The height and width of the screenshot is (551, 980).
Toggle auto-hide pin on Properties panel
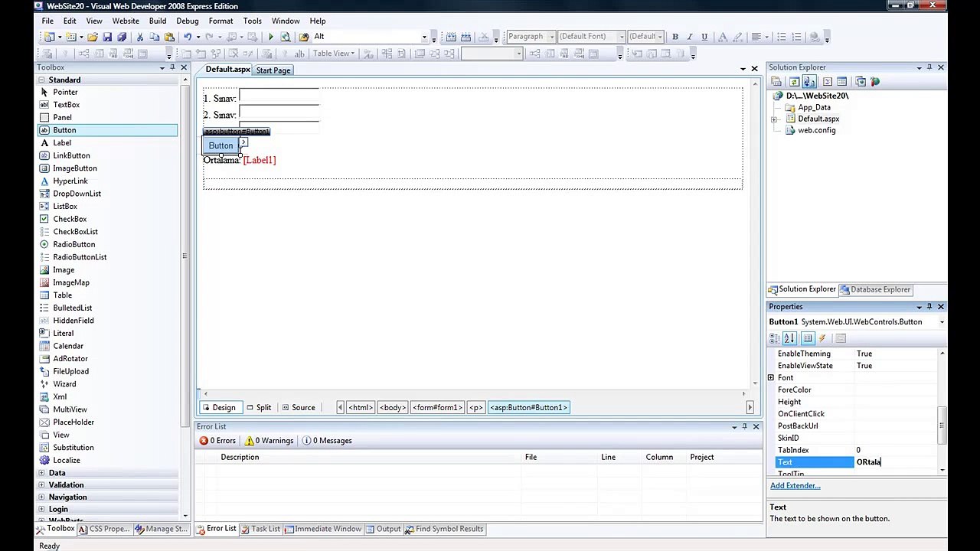click(x=929, y=307)
